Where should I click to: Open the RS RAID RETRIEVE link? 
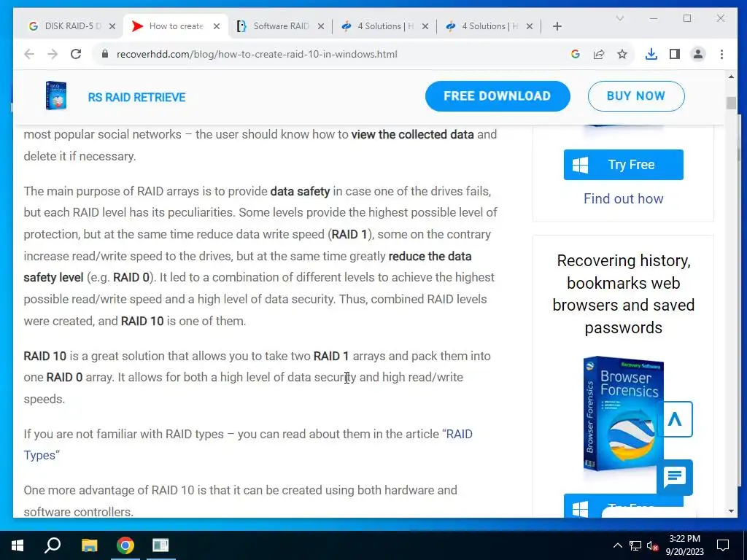(136, 97)
